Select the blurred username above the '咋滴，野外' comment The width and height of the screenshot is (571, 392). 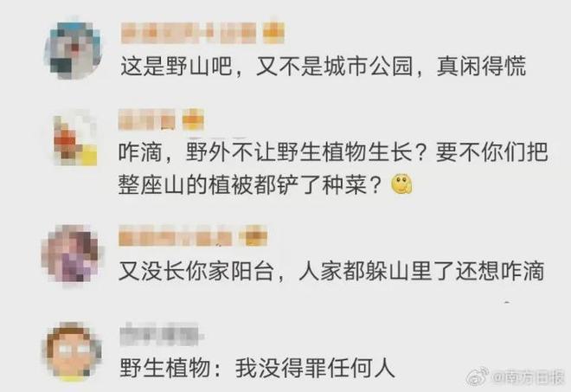(147, 119)
